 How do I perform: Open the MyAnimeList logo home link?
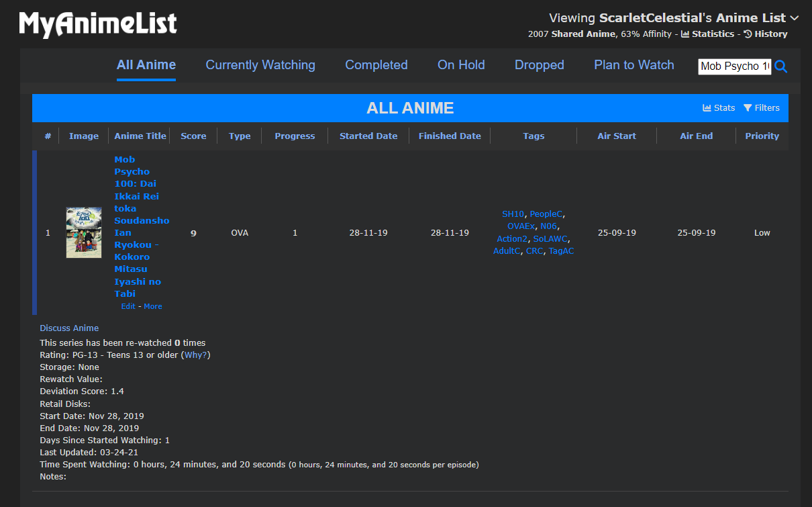[x=98, y=24]
